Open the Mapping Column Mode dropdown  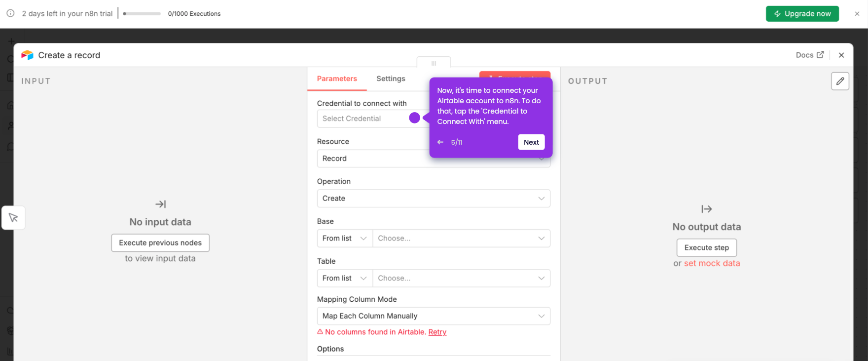pos(434,316)
